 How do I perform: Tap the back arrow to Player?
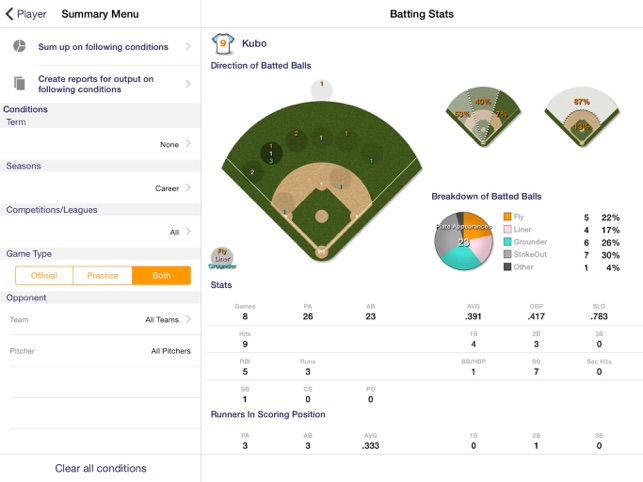click(25, 14)
